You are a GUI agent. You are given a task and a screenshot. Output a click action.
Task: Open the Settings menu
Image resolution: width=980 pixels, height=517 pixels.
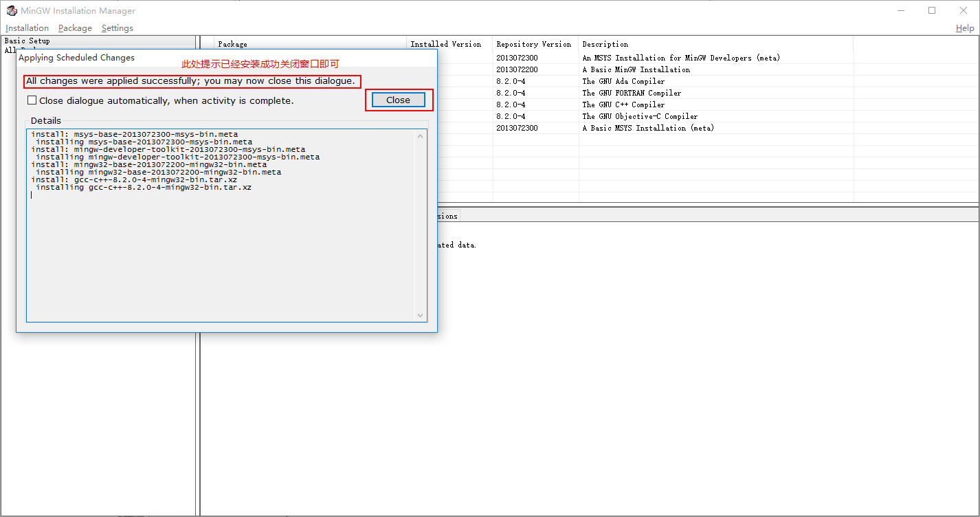(x=118, y=28)
